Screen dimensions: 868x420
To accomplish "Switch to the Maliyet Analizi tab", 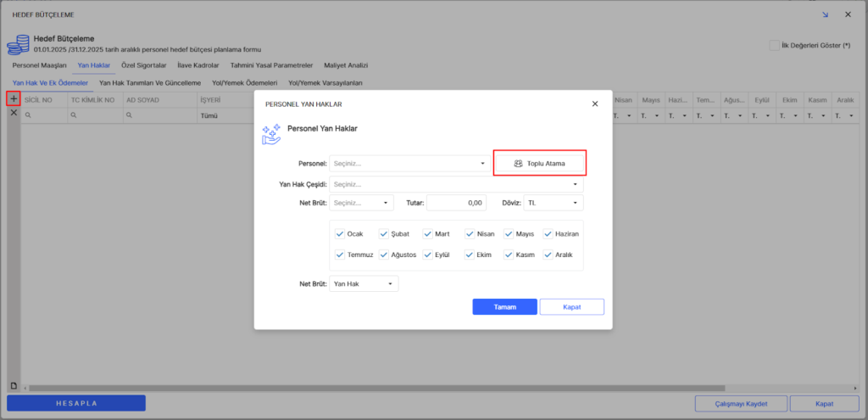I will coord(348,65).
